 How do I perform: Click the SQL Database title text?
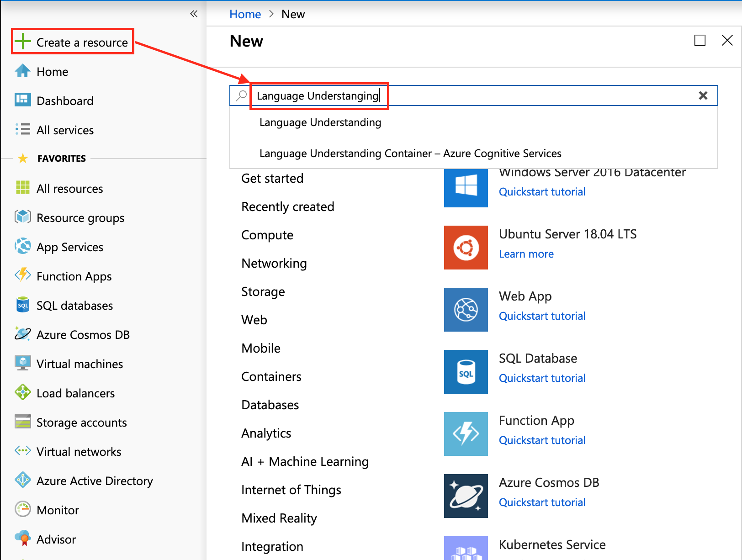pos(538,358)
